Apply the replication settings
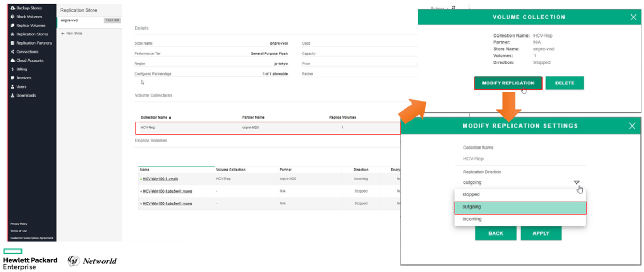 541,233
